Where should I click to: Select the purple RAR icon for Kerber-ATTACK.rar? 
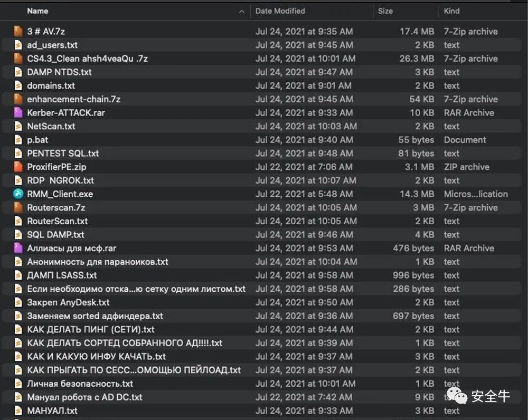[18, 113]
